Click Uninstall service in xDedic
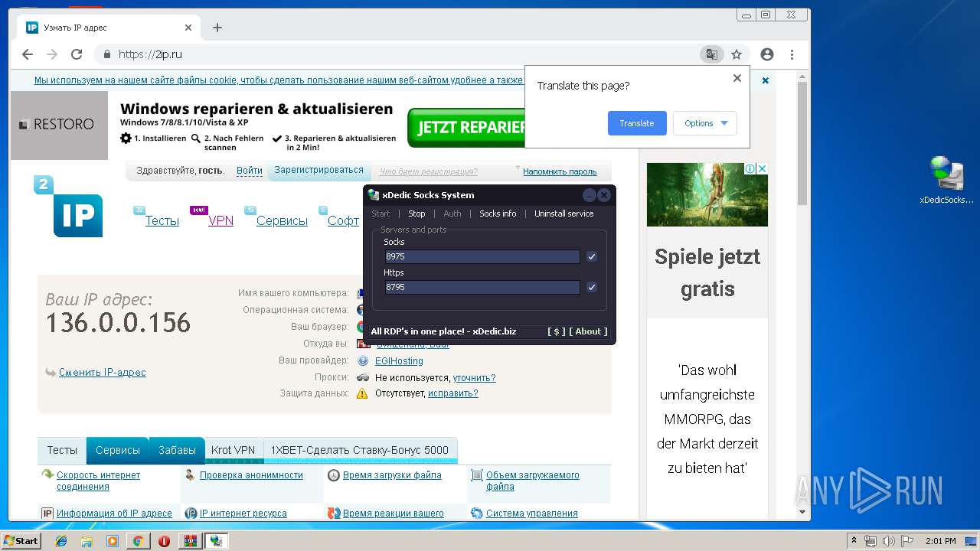980x551 pixels. click(x=563, y=214)
